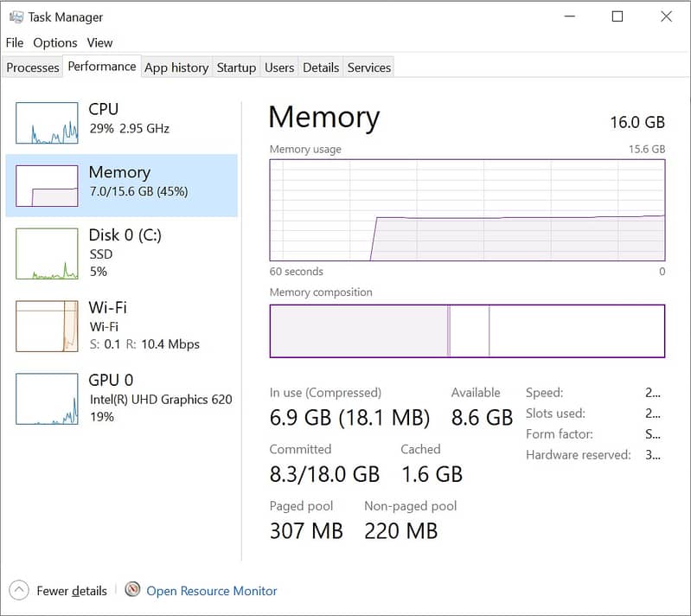Image resolution: width=691 pixels, height=616 pixels.
Task: Click the Memory composition bar
Action: coord(467,330)
